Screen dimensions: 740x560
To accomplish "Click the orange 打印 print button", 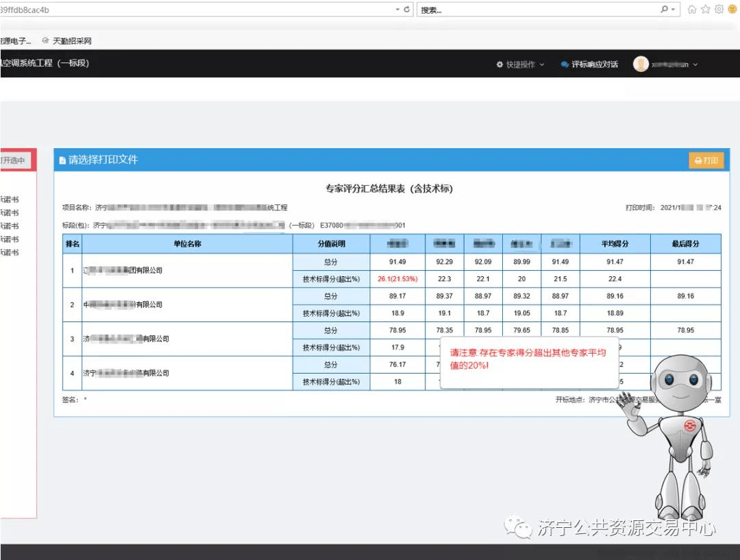I will tap(706, 160).
